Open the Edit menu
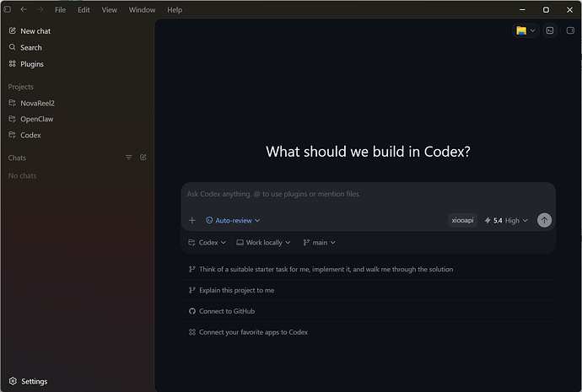The width and height of the screenshot is (582, 392). (84, 10)
